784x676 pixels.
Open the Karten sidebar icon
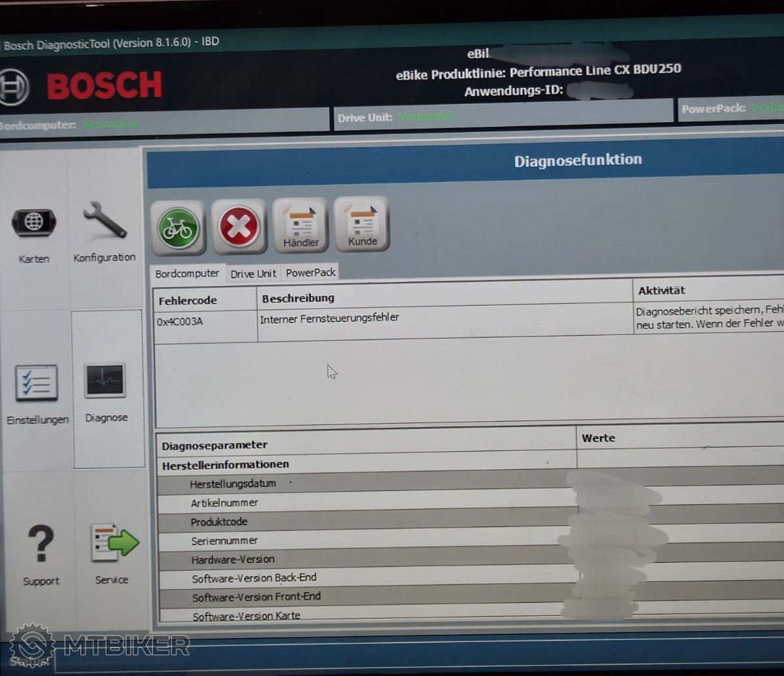click(34, 224)
